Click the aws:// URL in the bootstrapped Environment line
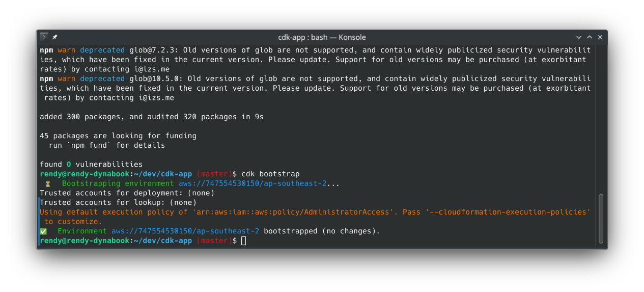Image resolution: width=644 pixels, height=292 pixels. pos(185,231)
